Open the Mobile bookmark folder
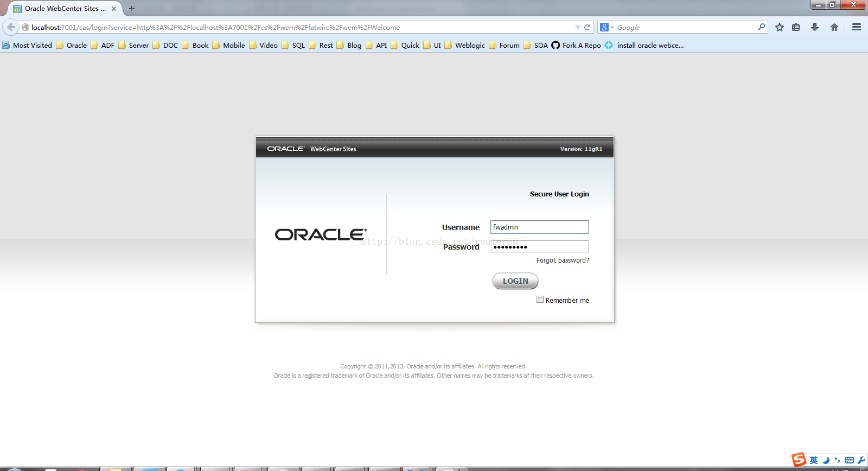Viewport: 868px width, 471px height. 228,45
